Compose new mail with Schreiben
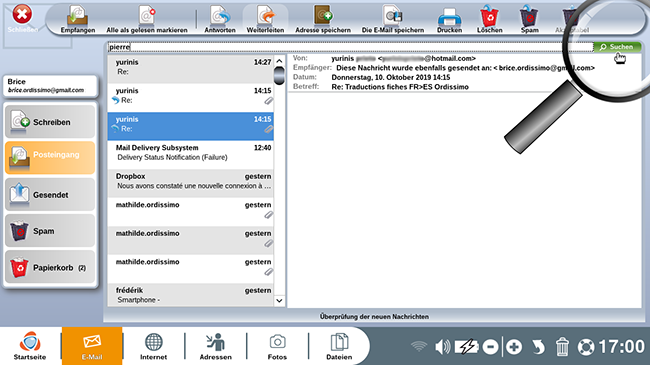This screenshot has width=650, height=365. click(x=50, y=122)
